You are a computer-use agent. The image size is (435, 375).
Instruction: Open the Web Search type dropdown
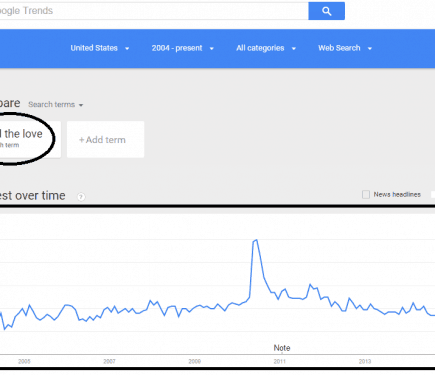pos(345,48)
